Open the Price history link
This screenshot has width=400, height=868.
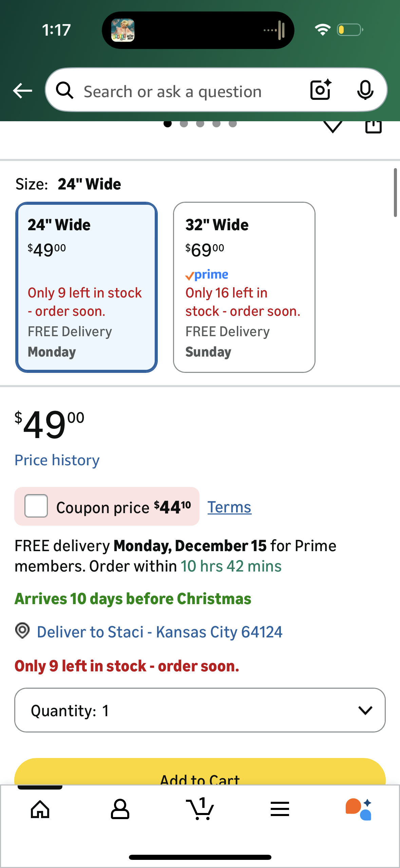pos(57,460)
